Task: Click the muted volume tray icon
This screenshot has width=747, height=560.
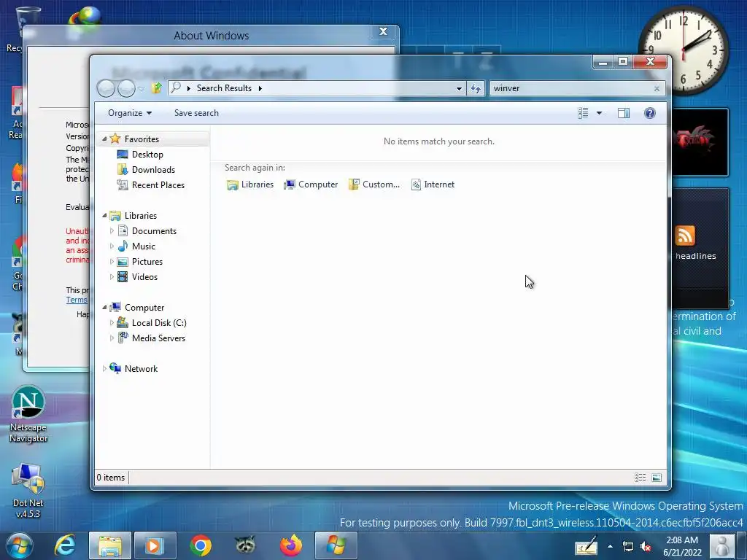Action: click(646, 547)
